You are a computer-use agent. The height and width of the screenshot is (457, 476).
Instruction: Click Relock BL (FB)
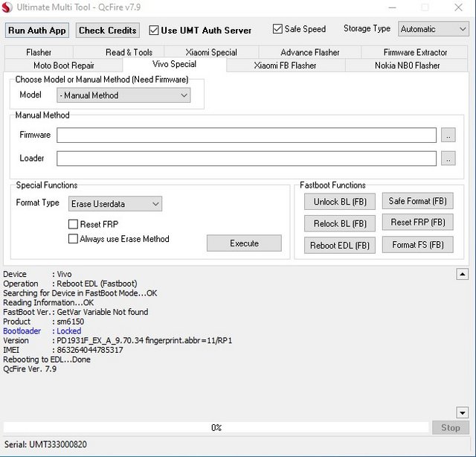click(x=340, y=223)
